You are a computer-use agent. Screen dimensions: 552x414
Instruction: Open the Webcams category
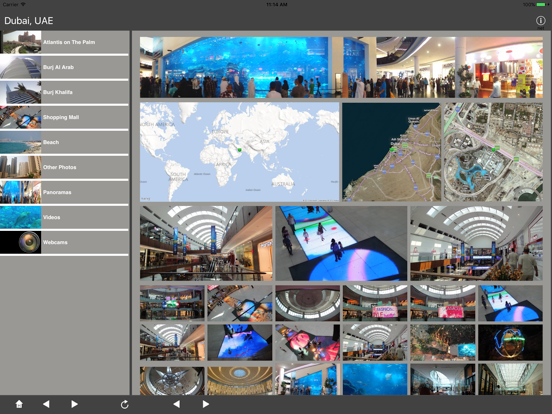pyautogui.click(x=64, y=242)
